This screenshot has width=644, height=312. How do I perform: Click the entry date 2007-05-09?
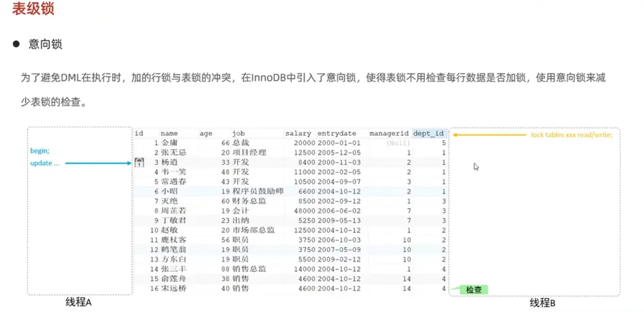point(339,250)
